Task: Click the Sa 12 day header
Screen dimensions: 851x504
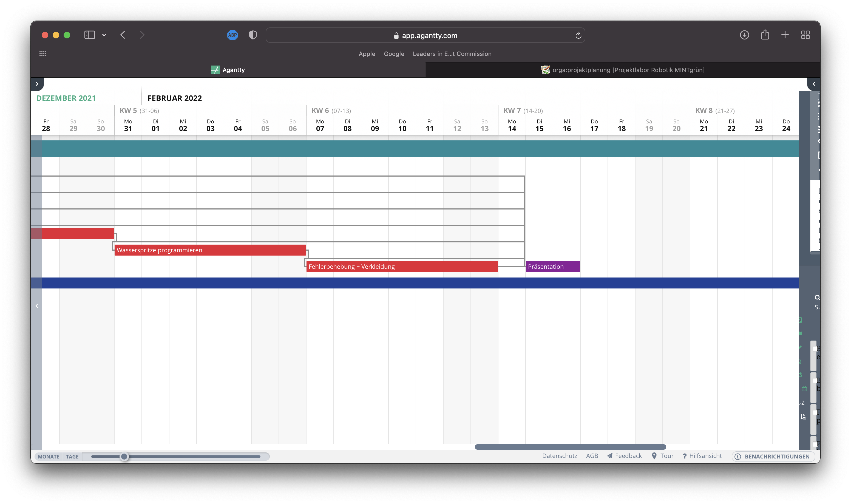Action: (457, 125)
